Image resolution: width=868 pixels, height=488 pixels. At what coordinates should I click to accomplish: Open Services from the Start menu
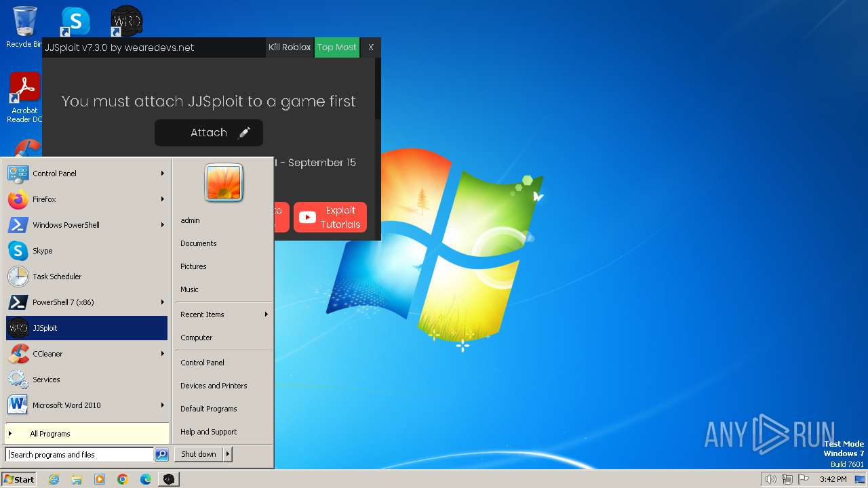point(87,380)
